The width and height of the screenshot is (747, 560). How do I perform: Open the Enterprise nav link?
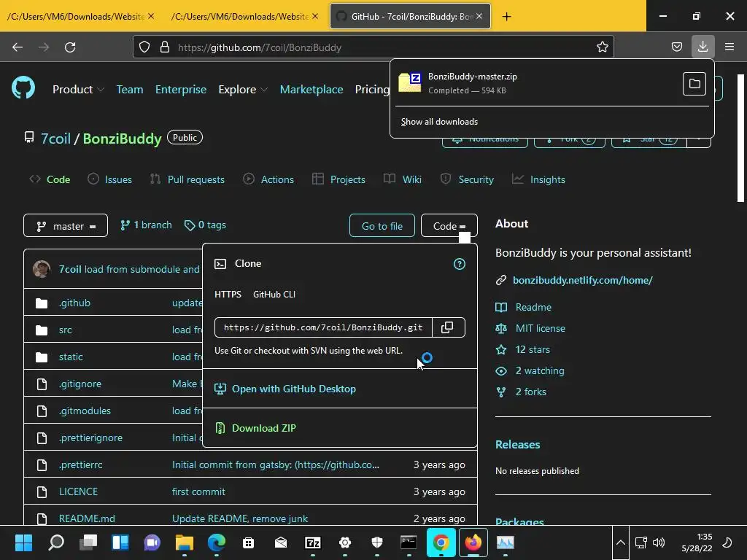(181, 90)
